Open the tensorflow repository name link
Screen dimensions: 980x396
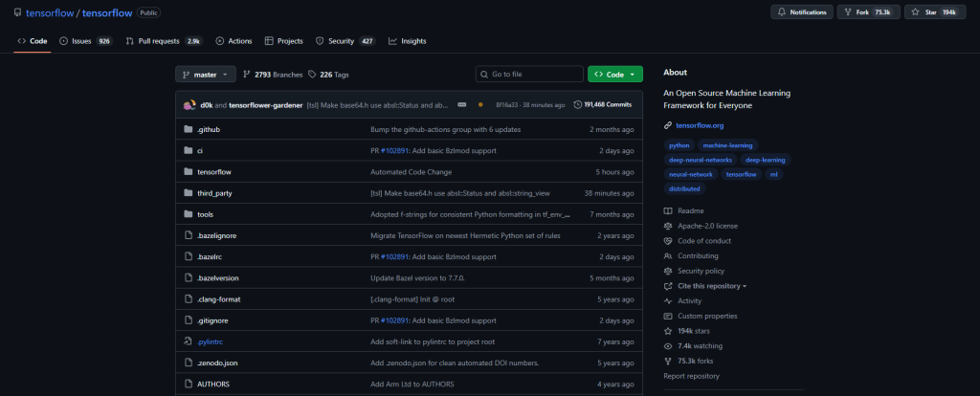107,12
